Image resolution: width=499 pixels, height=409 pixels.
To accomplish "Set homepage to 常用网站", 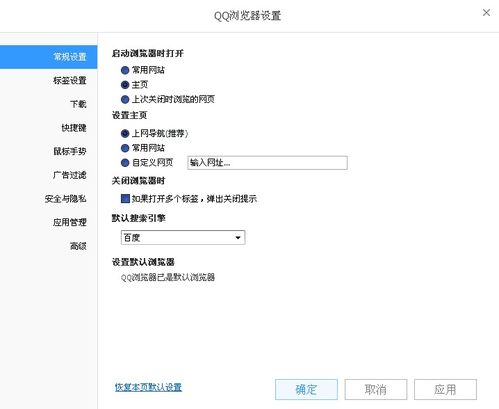I will 125,148.
